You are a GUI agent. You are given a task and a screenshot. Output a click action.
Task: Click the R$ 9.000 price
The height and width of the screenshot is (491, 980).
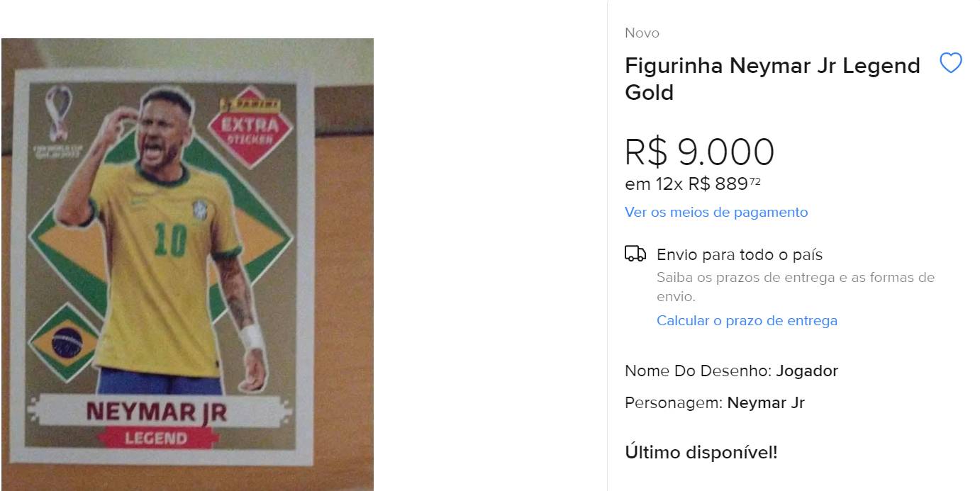699,152
